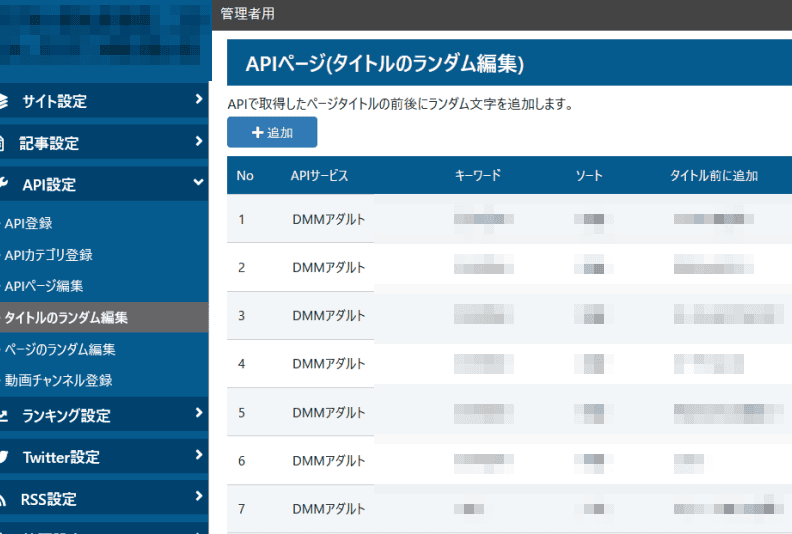Open ページのランダム編集 in the sidebar
Viewport: 792px width, 534px height.
tap(60, 350)
